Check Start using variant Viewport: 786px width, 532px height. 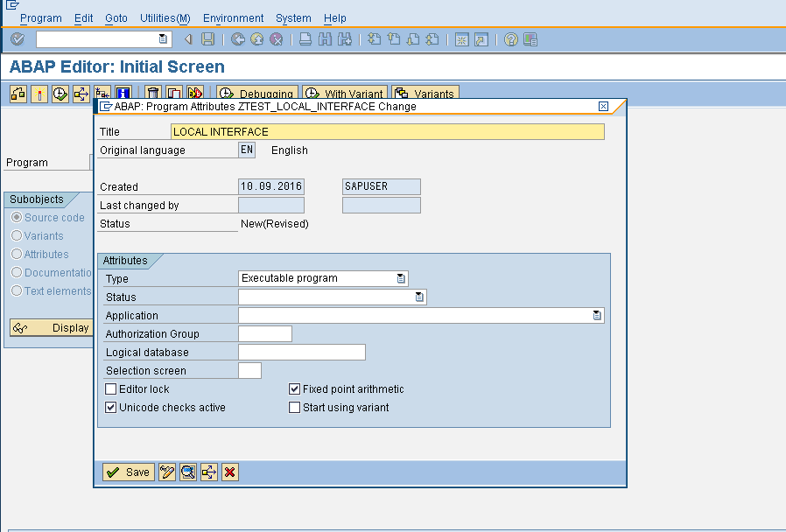(x=293, y=407)
